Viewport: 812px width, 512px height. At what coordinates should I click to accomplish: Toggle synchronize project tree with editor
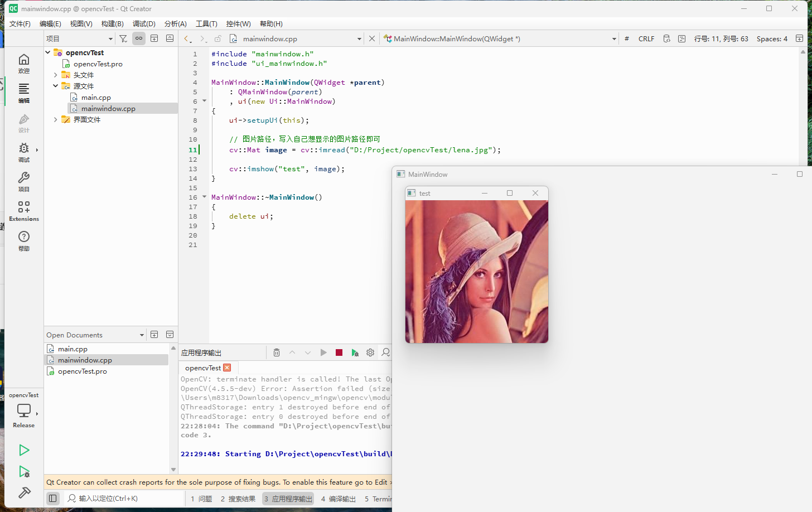[138, 38]
